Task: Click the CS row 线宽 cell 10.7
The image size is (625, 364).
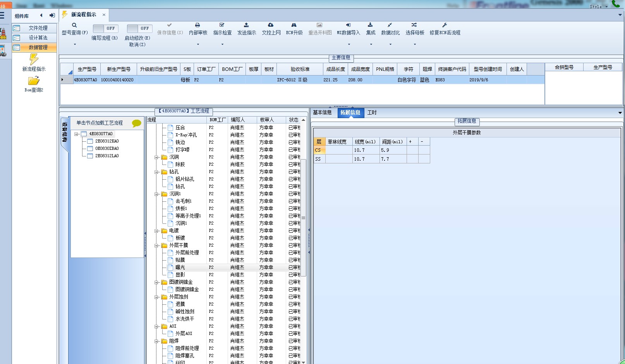Action: (366, 150)
